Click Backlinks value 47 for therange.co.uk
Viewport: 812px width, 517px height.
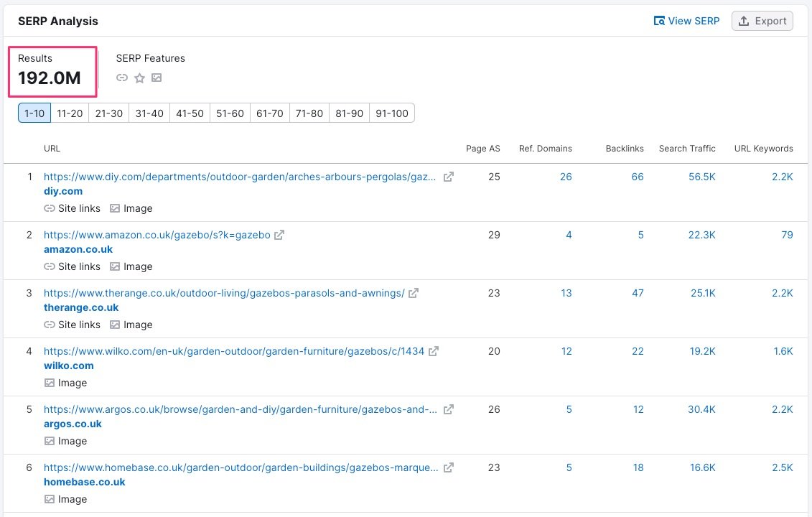tap(638, 293)
